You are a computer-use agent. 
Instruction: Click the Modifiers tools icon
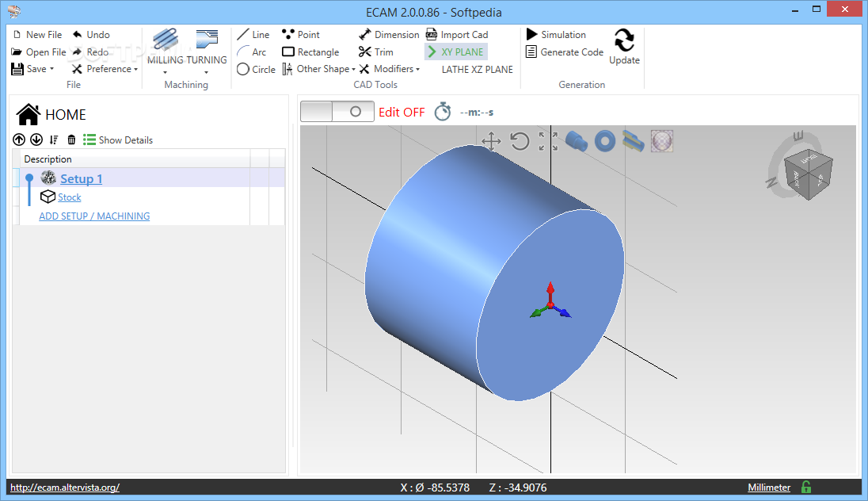coord(364,69)
